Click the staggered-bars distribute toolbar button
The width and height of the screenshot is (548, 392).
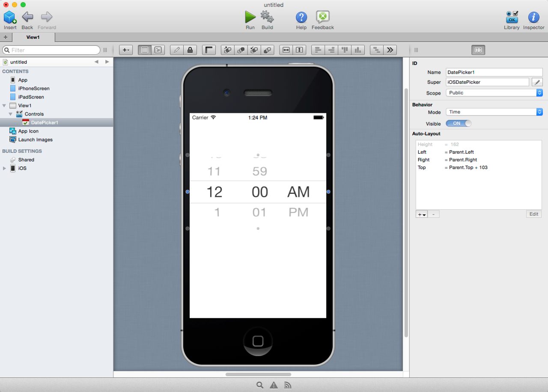[376, 50]
